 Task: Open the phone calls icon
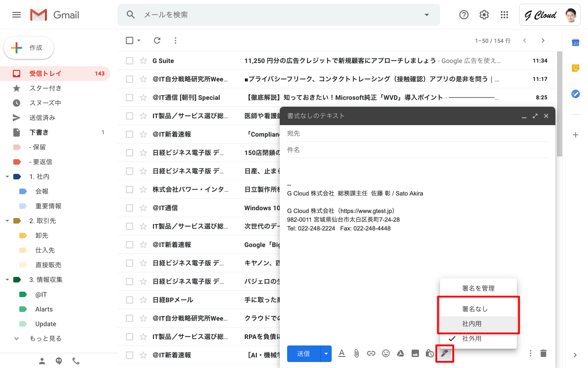coord(76,361)
